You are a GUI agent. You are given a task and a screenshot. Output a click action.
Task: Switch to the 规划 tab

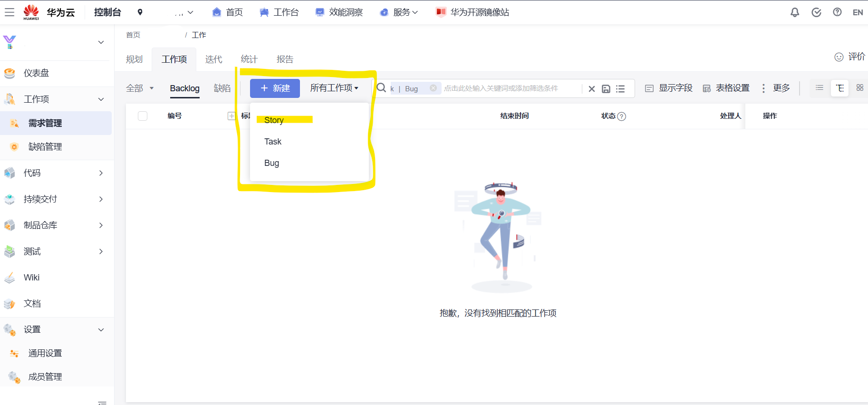pos(134,59)
